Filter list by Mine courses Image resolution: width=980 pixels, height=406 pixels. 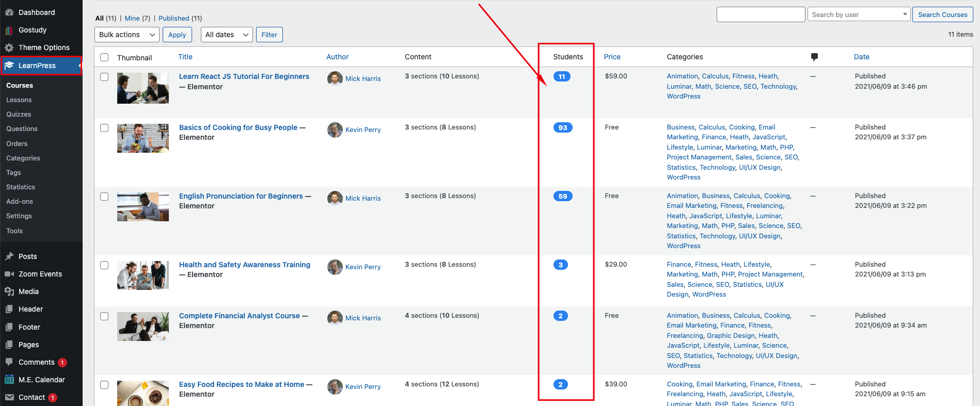(x=132, y=18)
